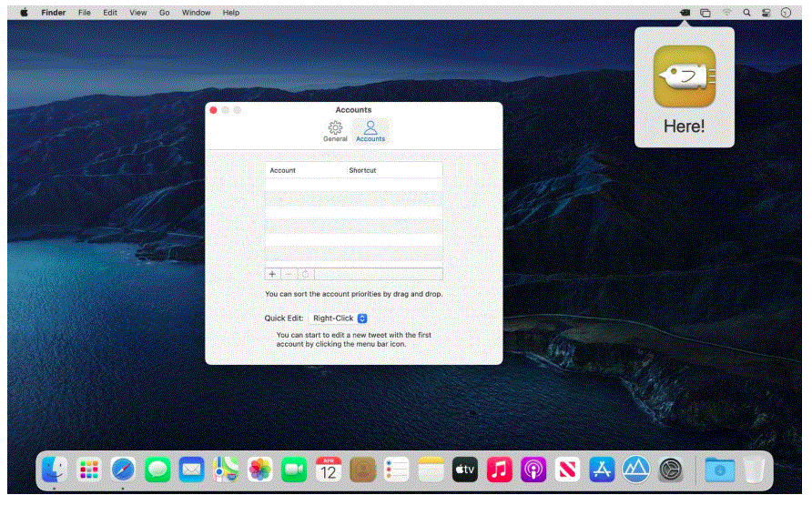Open the Help menu
This screenshot has width=812, height=505.
(x=231, y=13)
